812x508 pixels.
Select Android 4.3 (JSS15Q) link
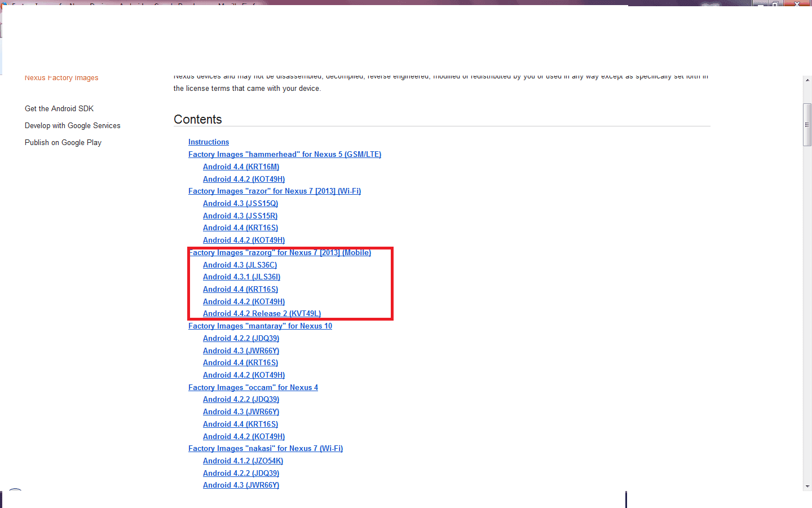(241, 203)
